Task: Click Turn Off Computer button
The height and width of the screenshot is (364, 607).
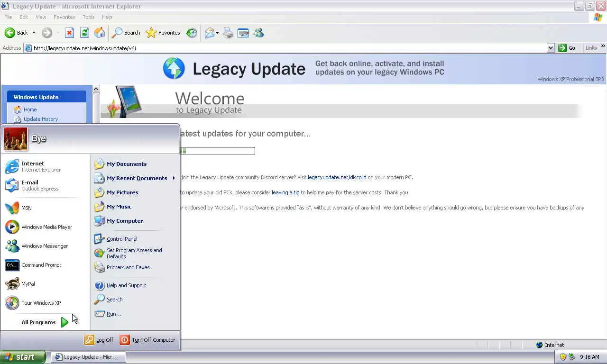Action: (147, 340)
